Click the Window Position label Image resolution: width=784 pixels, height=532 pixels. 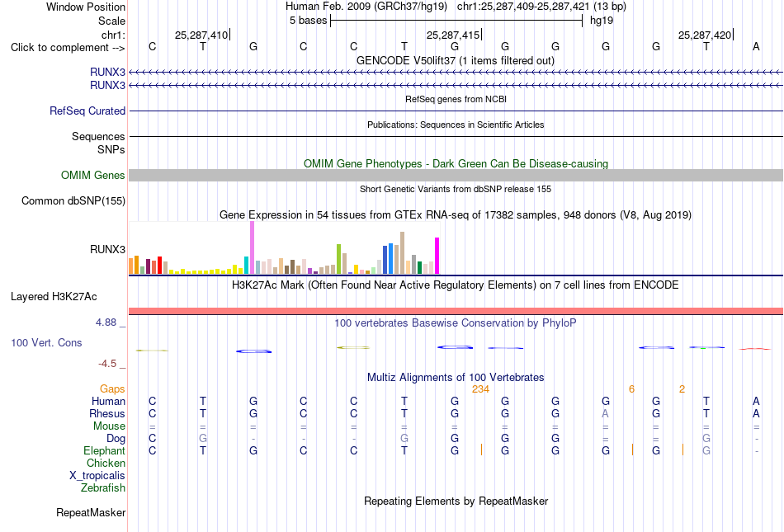86,7
